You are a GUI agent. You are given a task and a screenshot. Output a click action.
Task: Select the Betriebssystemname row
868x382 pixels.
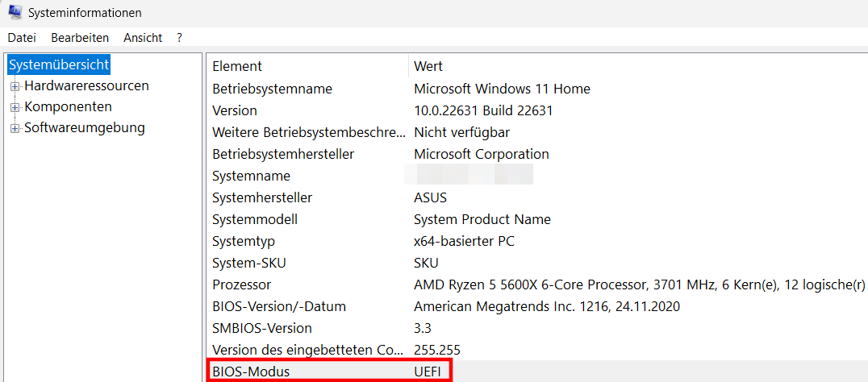[272, 89]
